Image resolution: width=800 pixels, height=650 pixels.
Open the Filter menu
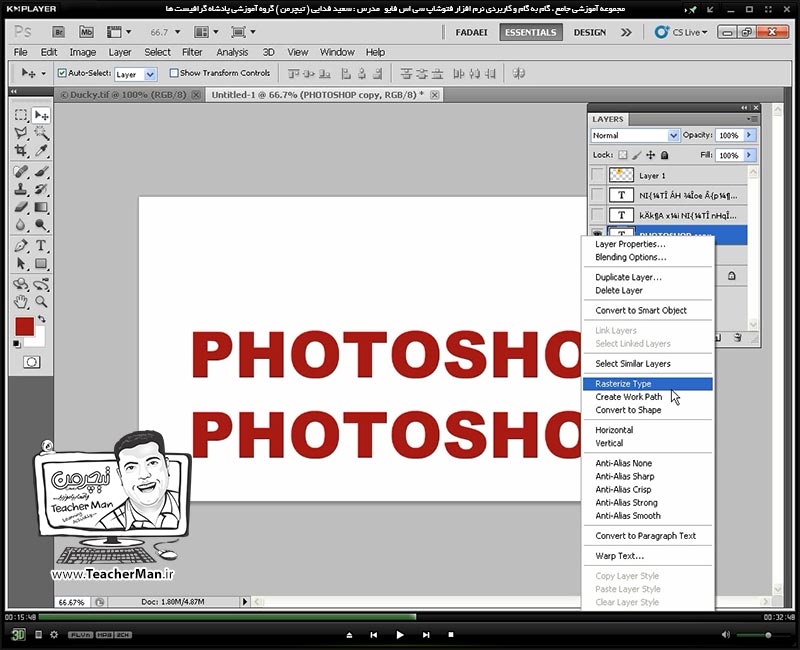192,52
